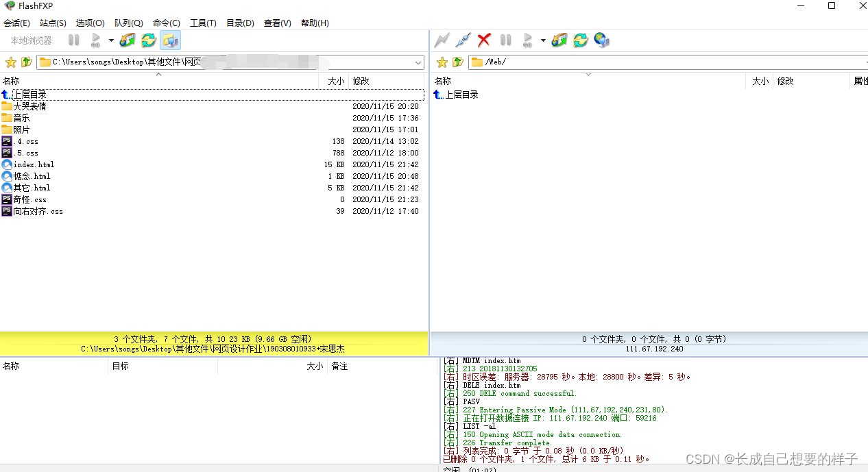Click the FlashFXP title bar app icon
This screenshot has height=472, width=868.
pyautogui.click(x=9, y=6)
